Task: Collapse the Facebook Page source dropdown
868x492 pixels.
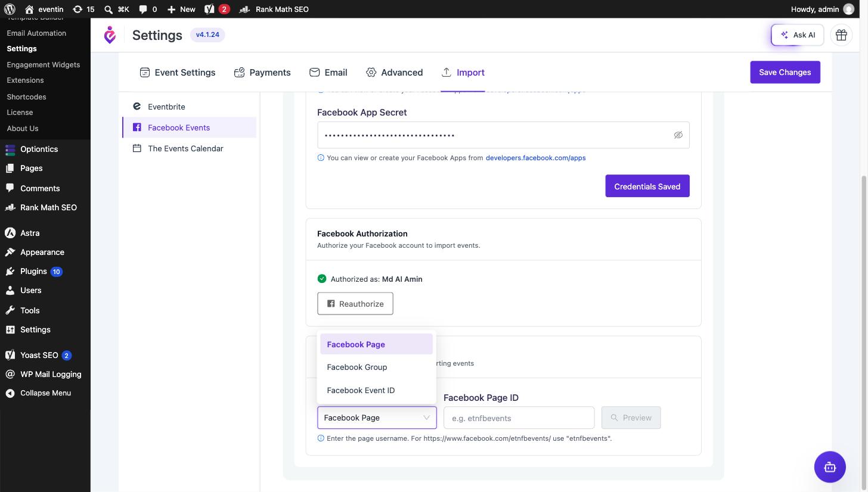Action: [377, 418]
